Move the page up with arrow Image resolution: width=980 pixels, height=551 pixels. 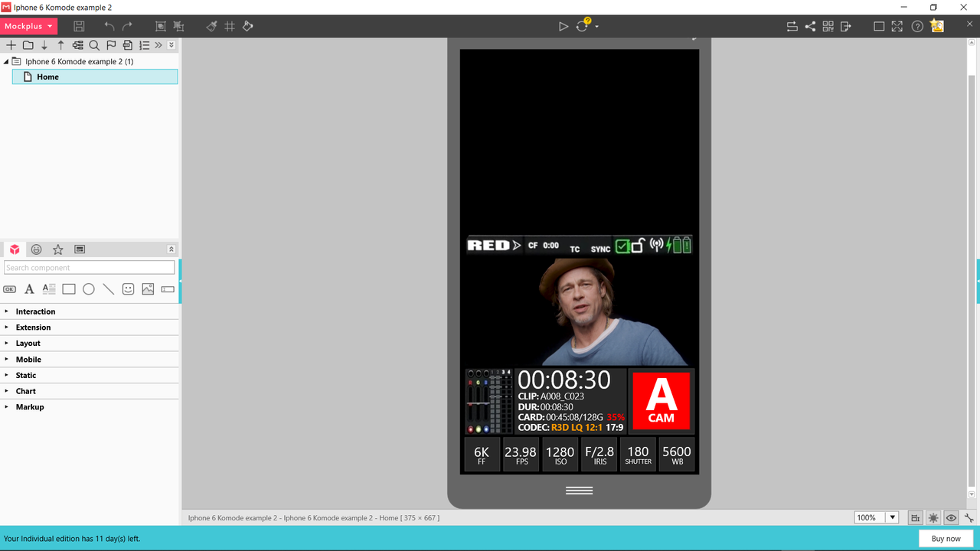(61, 45)
